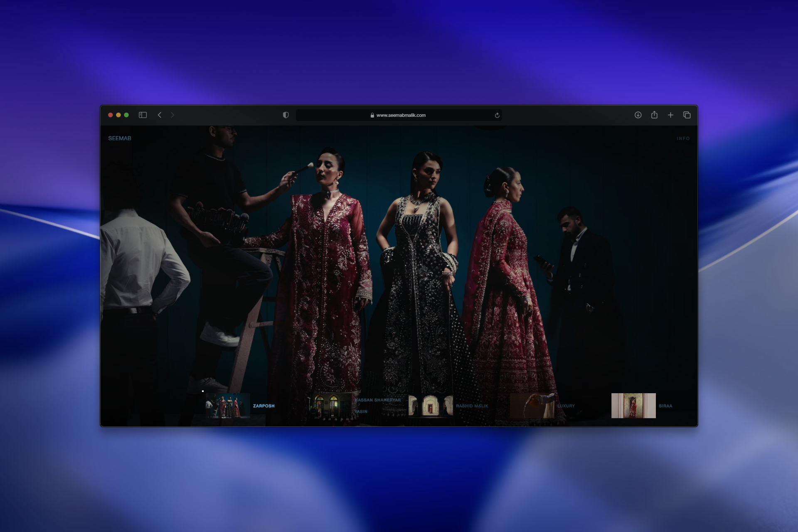
Task: Select the ZARPOSH project label
Action: tap(264, 406)
